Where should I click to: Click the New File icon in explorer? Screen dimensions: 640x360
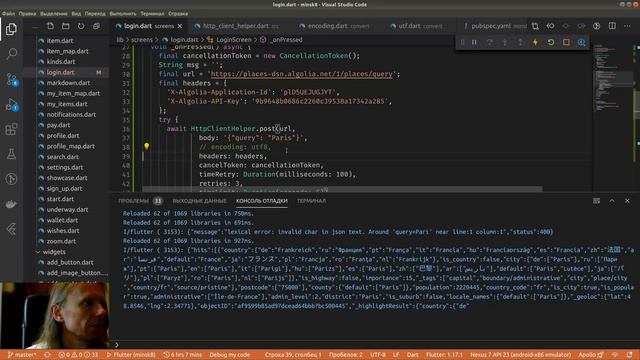click(50, 26)
